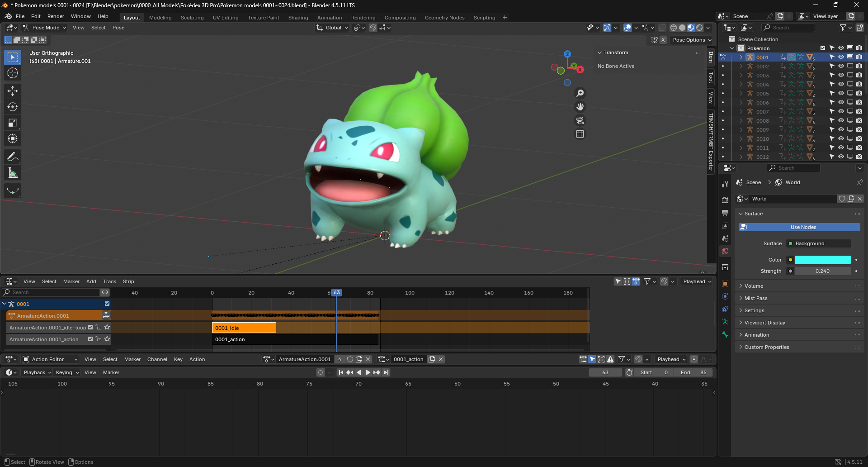868x467 pixels.
Task: Click the play animation button
Action: 368,372
